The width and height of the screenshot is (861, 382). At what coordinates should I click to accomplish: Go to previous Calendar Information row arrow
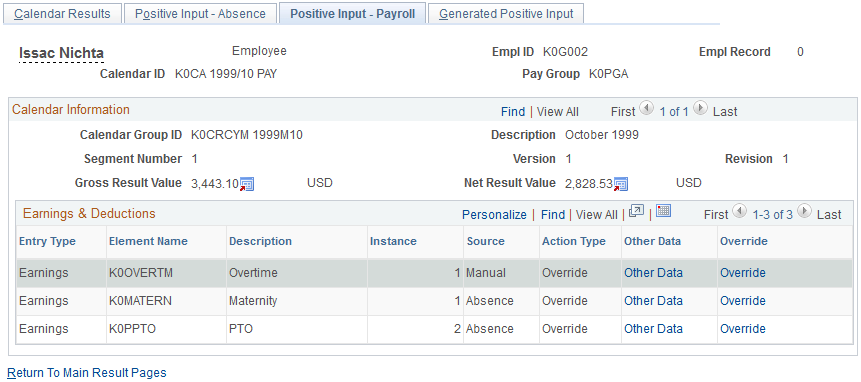(647, 109)
